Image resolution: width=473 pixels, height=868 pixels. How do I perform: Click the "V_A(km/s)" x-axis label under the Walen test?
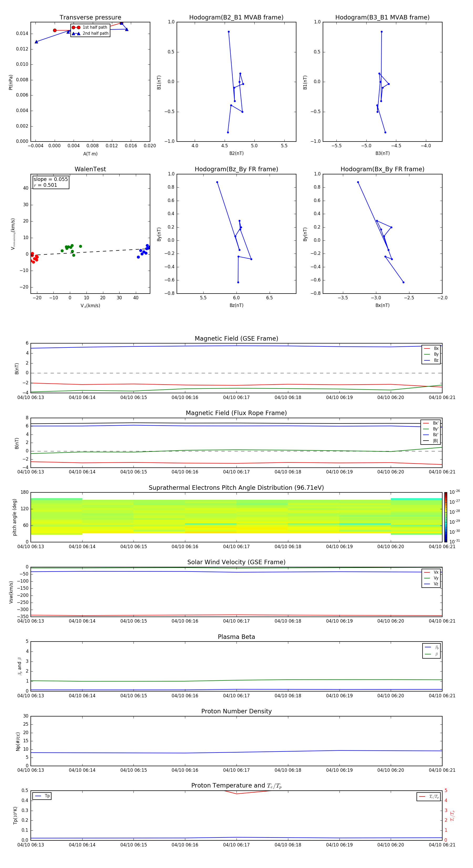90,306
